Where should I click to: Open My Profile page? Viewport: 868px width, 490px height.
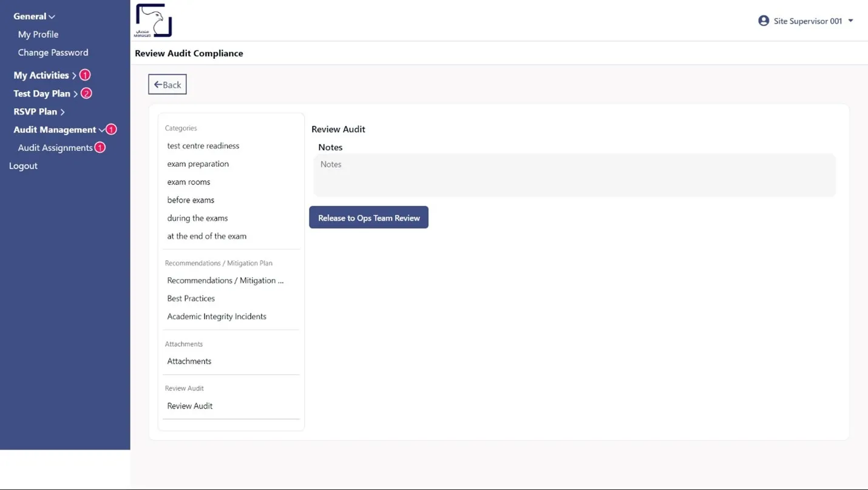[38, 35]
